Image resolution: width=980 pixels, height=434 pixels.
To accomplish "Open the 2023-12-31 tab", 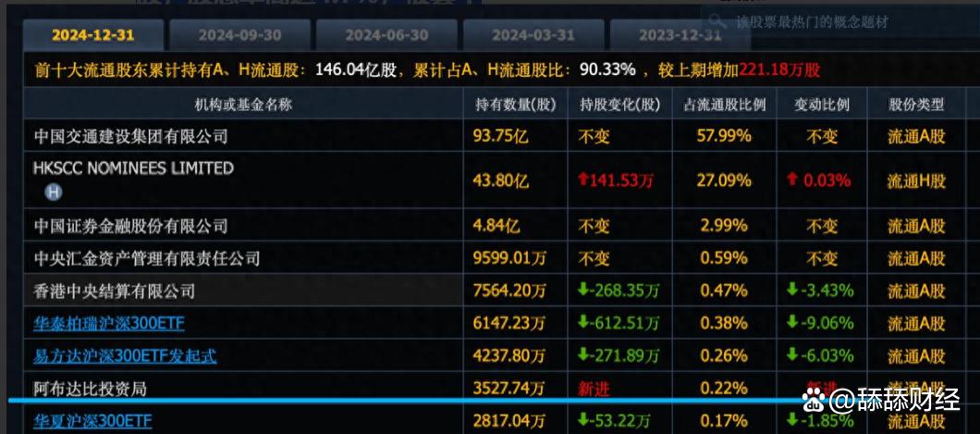I will point(680,35).
